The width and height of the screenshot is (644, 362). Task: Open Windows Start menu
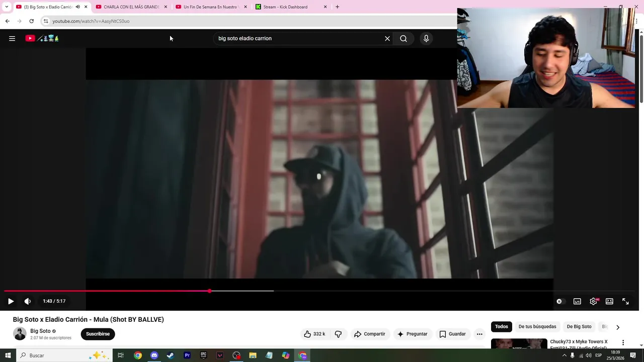pos(8,355)
